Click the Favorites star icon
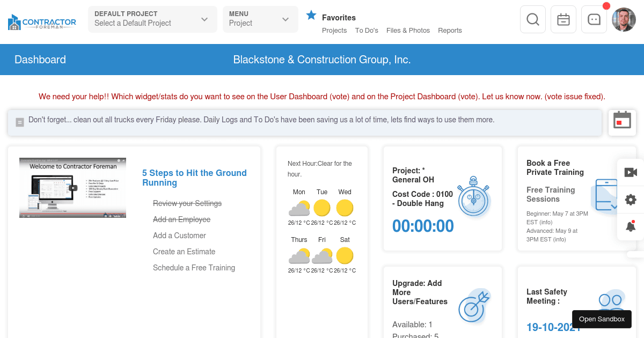 tap(311, 16)
